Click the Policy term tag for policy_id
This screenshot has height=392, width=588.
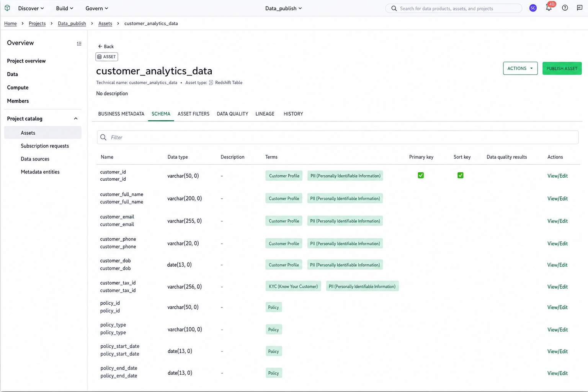click(274, 307)
